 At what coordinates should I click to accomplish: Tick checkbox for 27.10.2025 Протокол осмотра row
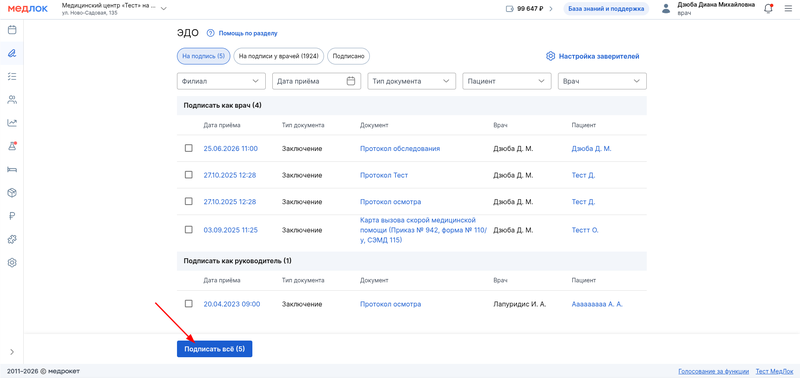click(189, 201)
